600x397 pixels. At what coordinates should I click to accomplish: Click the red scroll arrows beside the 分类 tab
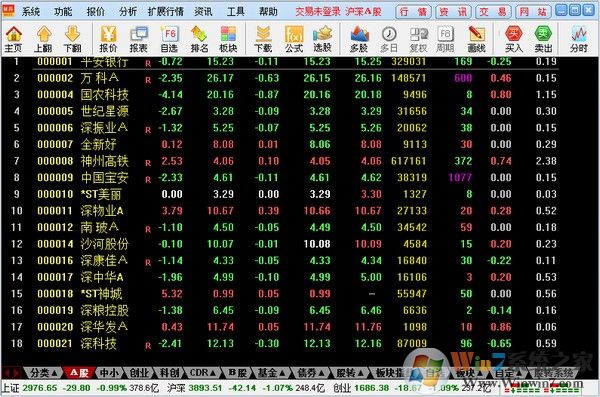pos(11,372)
